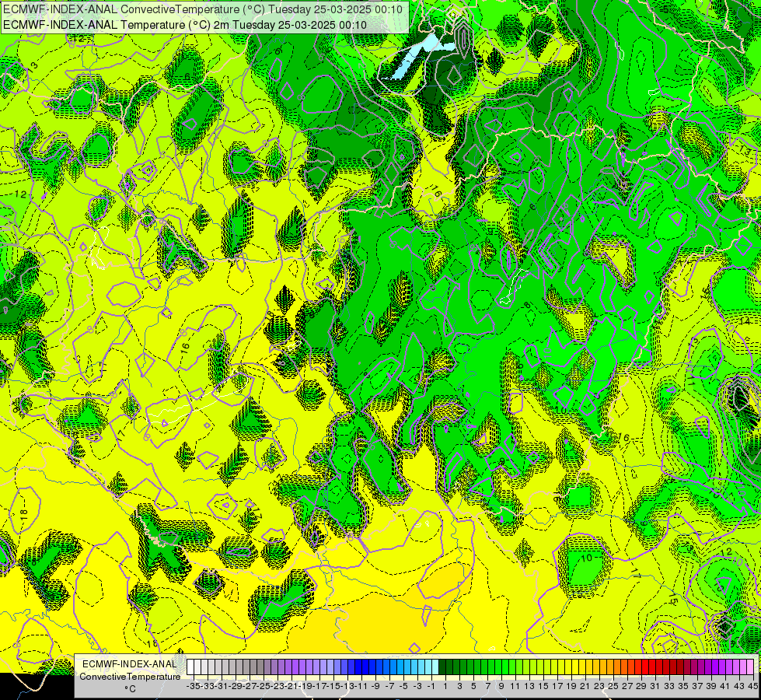Click the 'Temperature (°C) 2m' title line
The image size is (761, 700).
click(x=185, y=25)
